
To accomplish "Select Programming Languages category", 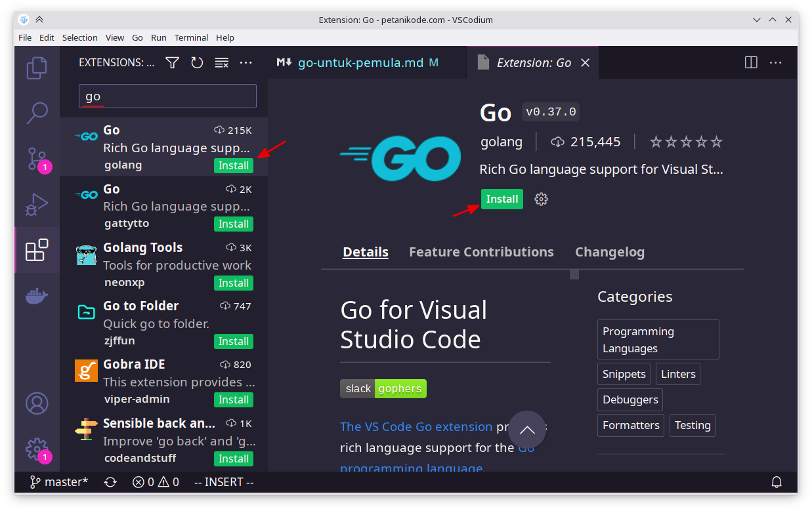I will pos(658,340).
